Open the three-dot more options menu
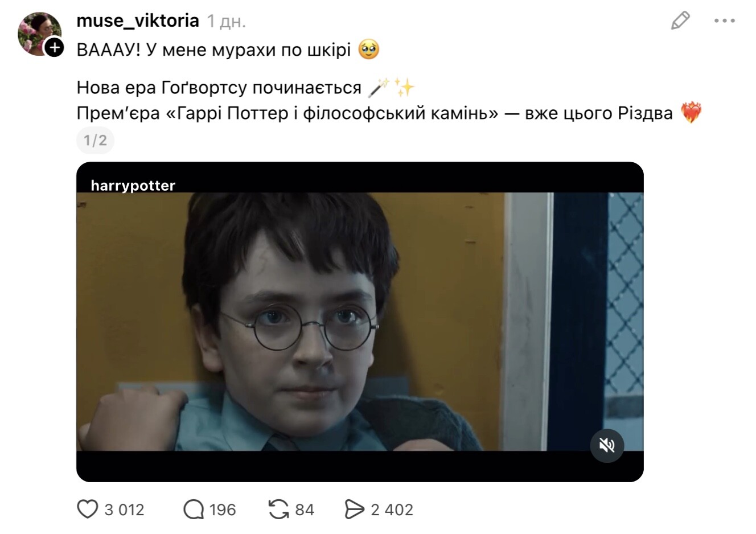 725,20
